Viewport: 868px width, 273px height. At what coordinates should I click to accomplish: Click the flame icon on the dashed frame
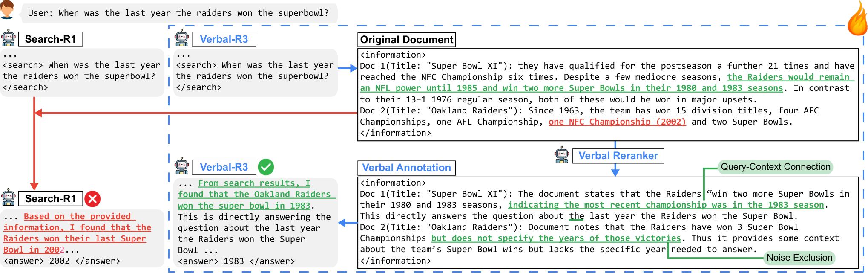pyautogui.click(x=857, y=18)
